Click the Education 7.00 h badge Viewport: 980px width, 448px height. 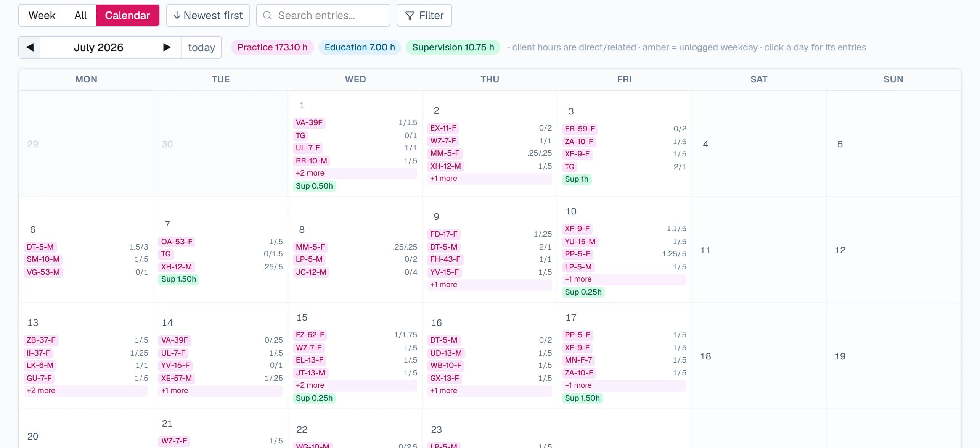tap(360, 47)
